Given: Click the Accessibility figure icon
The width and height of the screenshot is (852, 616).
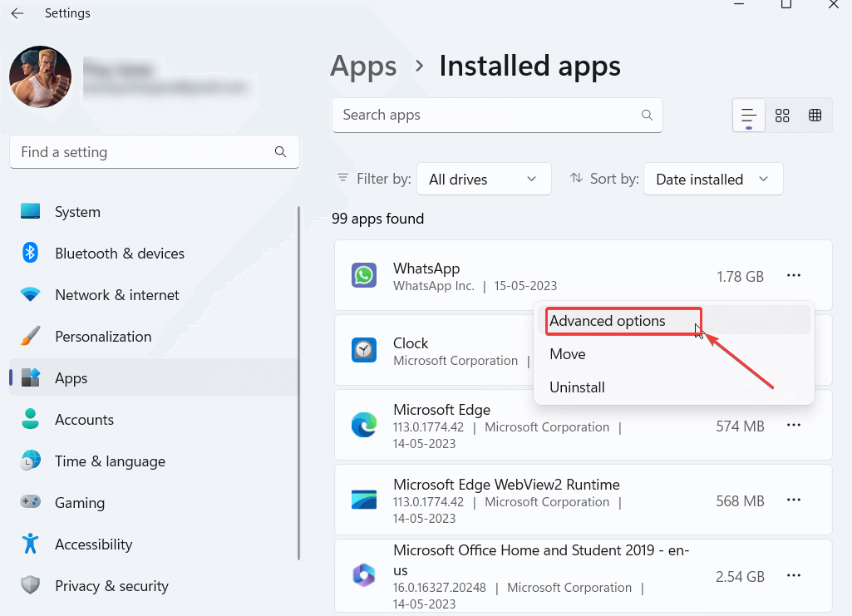Looking at the screenshot, I should [31, 543].
